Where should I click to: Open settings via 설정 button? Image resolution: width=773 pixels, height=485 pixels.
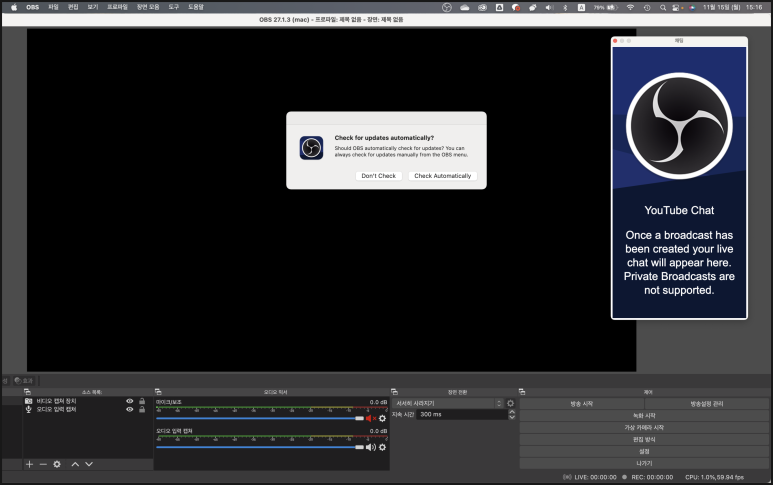[644, 451]
